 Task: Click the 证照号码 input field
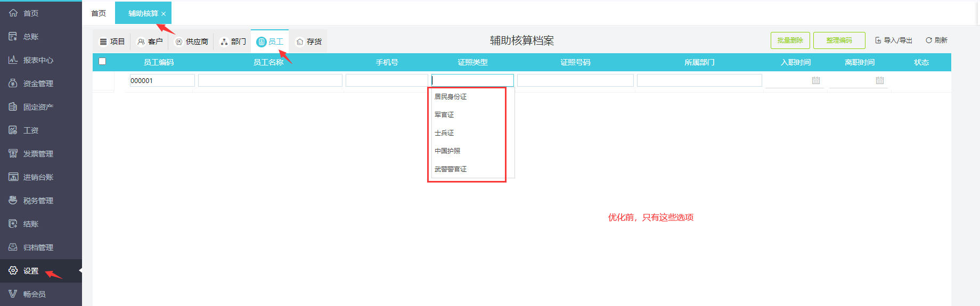coord(575,80)
